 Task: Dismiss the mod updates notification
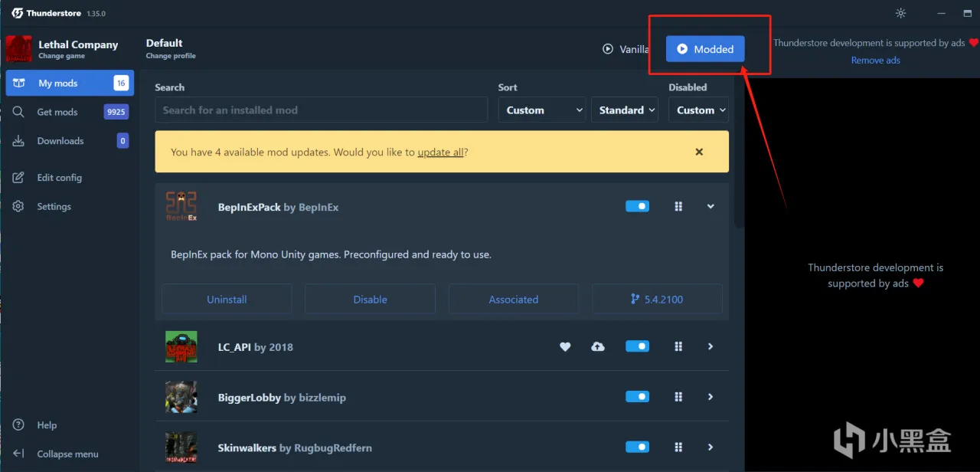coord(699,152)
